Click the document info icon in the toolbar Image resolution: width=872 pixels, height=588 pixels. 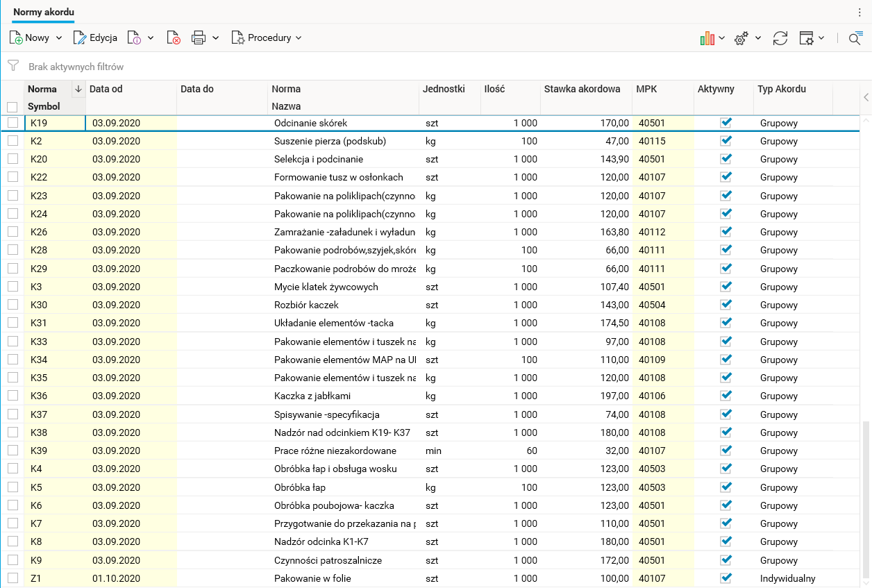pos(135,38)
